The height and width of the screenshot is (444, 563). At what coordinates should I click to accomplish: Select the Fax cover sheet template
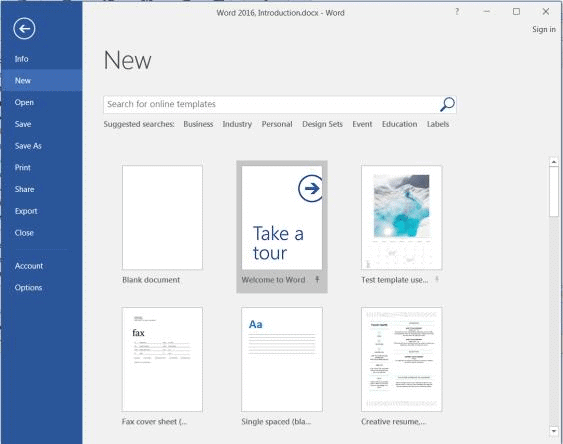tap(162, 359)
